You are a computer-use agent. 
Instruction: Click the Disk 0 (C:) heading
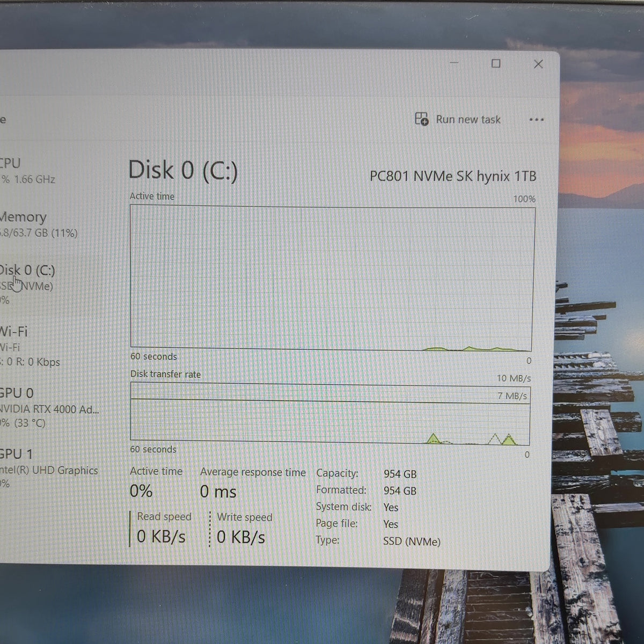click(x=182, y=171)
